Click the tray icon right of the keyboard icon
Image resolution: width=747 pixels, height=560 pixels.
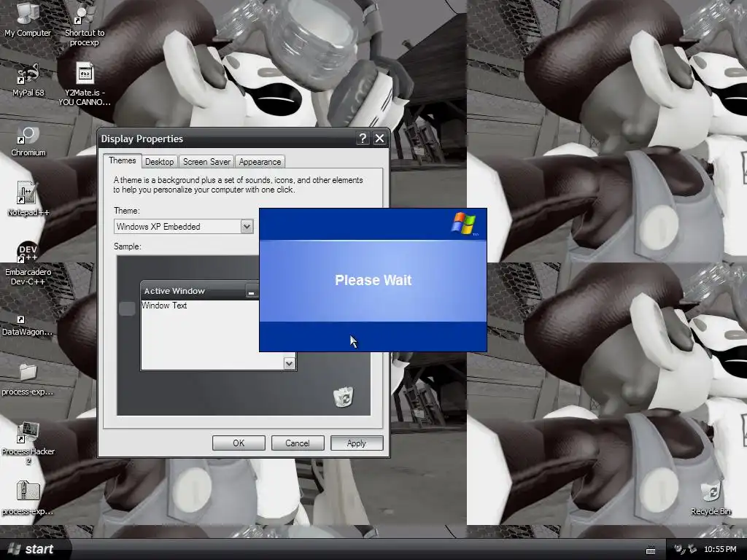pos(679,549)
